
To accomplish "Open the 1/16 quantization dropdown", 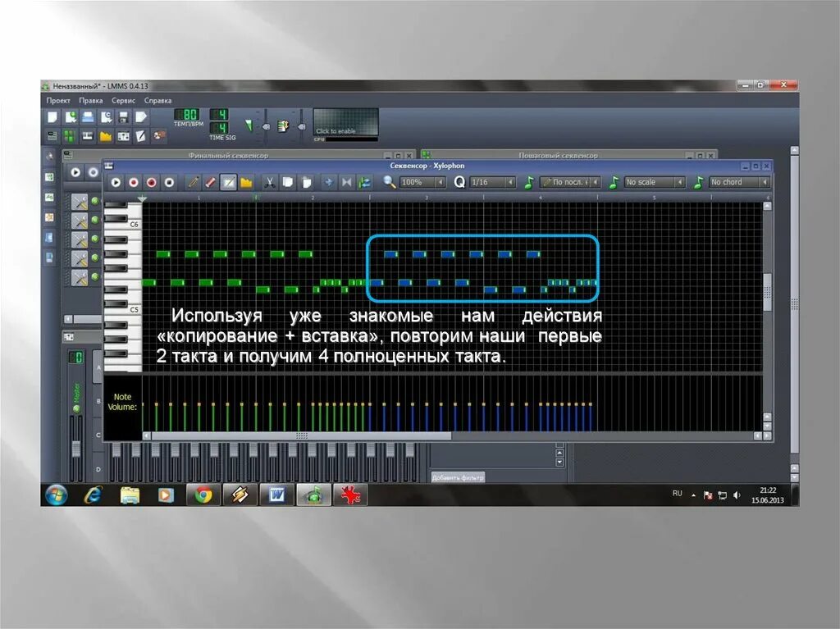I will tap(493, 182).
